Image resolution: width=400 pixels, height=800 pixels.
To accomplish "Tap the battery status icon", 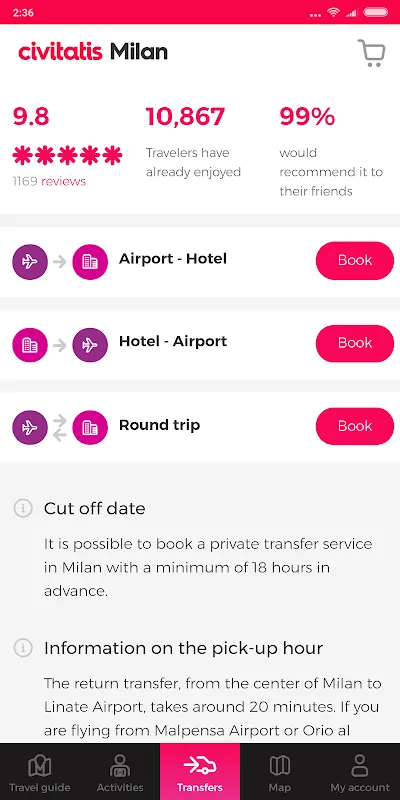I will pos(376,12).
